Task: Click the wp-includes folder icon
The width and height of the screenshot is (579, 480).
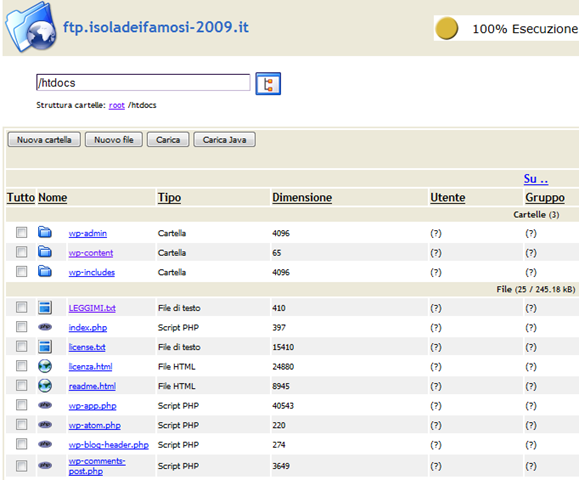Action: coord(45,271)
